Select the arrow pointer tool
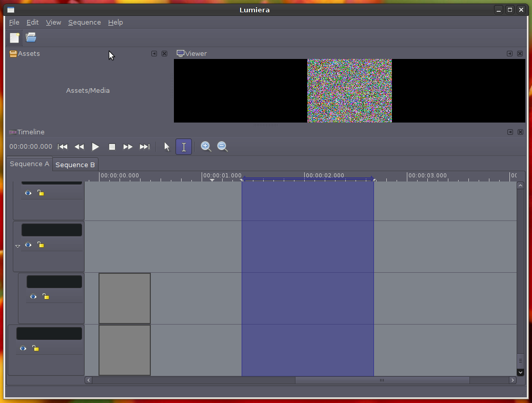 click(167, 147)
